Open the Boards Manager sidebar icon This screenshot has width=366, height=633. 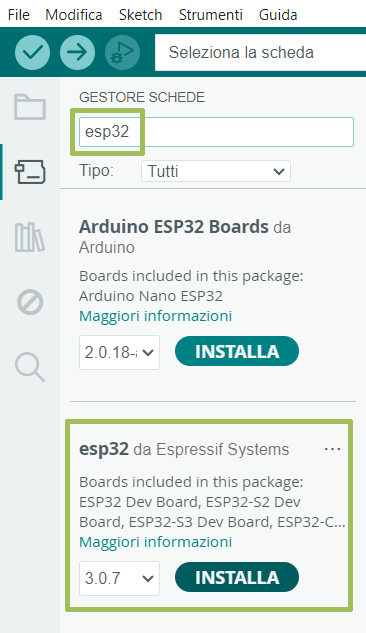[30, 172]
